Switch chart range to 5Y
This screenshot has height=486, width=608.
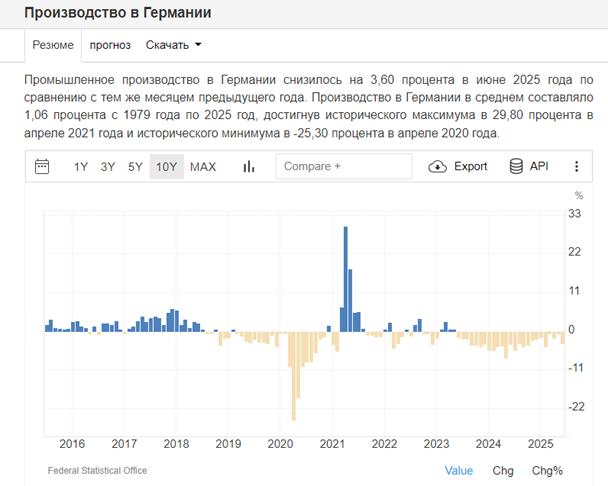(135, 166)
